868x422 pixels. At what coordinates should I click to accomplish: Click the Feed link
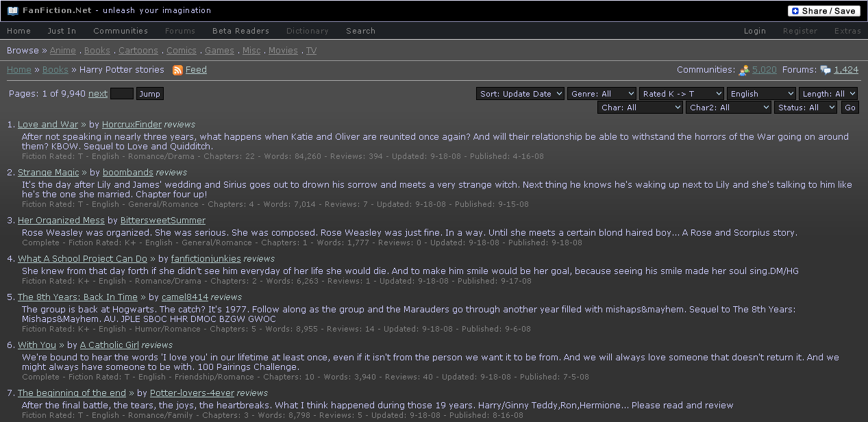click(x=196, y=70)
